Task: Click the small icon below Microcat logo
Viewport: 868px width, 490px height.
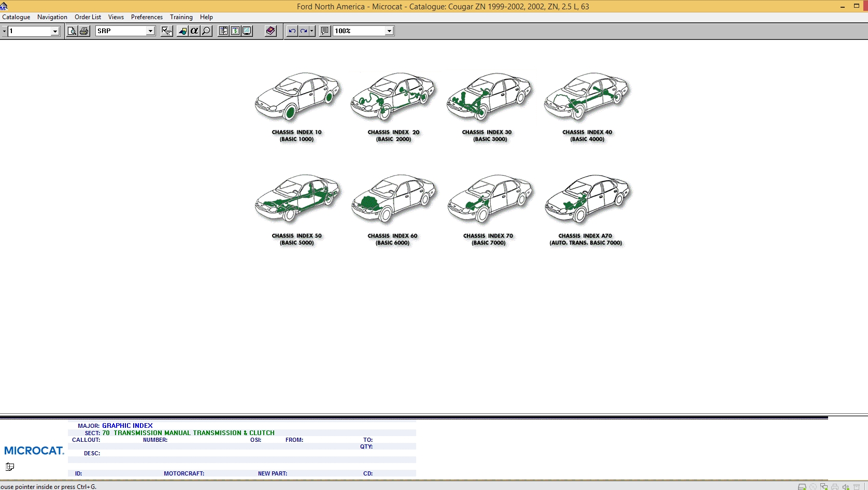Action: click(x=10, y=466)
